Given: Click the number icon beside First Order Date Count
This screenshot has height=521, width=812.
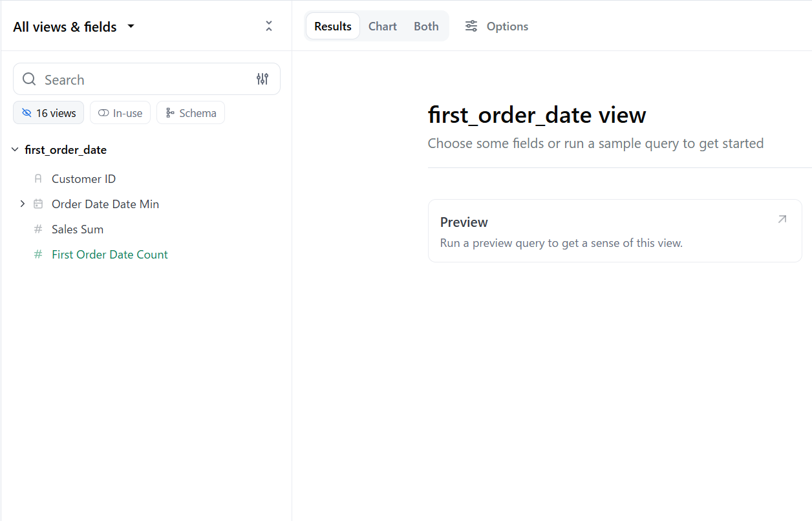Looking at the screenshot, I should pyautogui.click(x=38, y=254).
